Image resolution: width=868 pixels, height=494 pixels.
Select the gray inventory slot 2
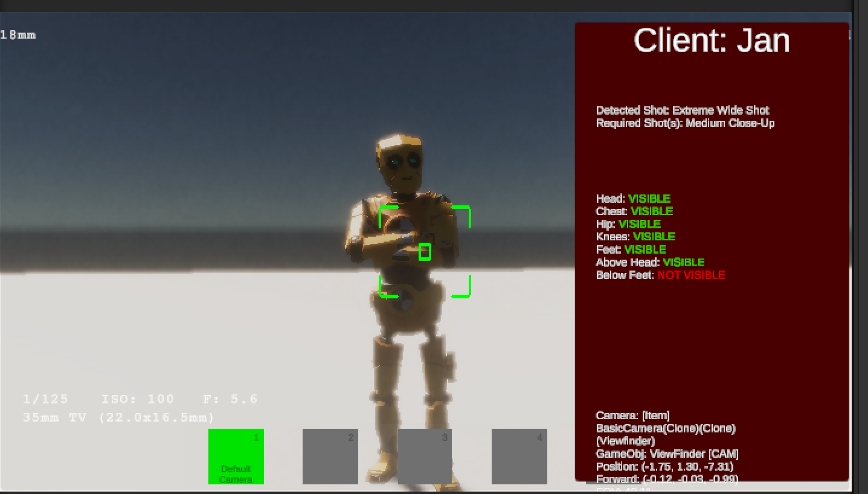point(330,457)
